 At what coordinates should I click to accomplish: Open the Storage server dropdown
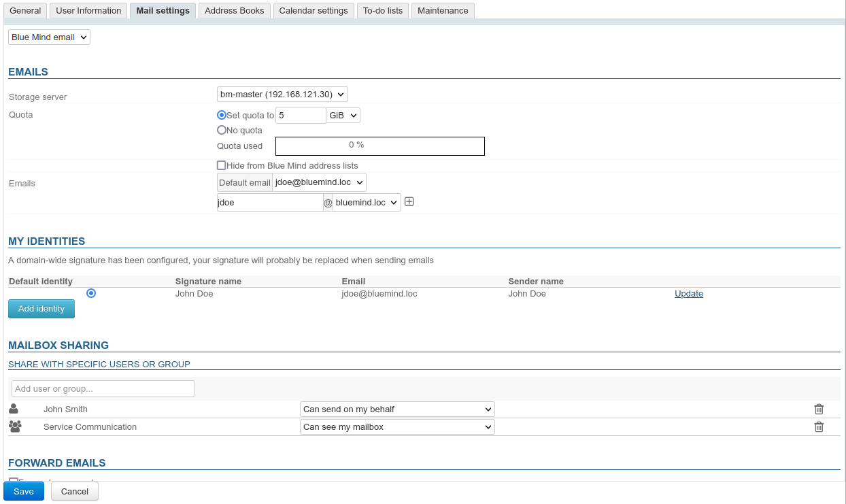tap(282, 95)
